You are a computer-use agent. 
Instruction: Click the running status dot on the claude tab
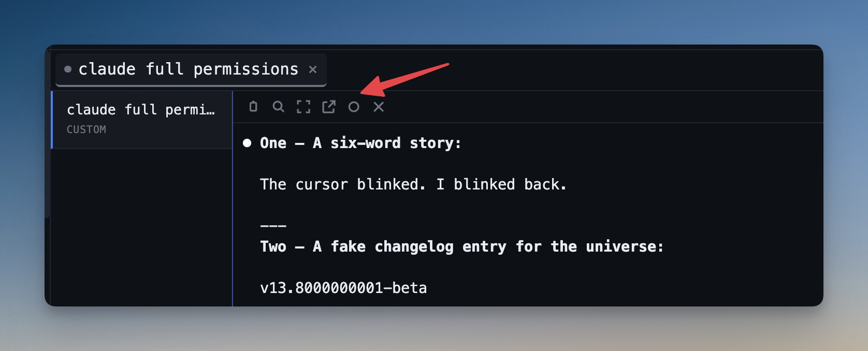pyautogui.click(x=68, y=69)
